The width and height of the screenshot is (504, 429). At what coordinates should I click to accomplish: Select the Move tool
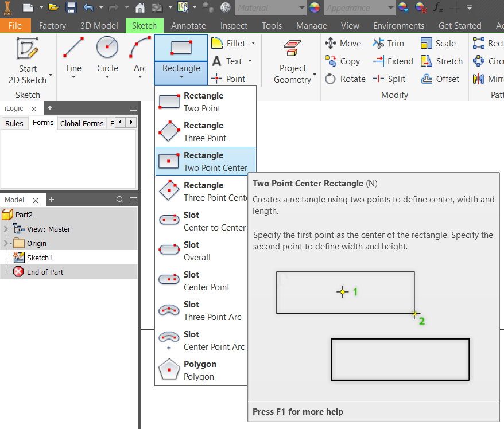[x=343, y=43]
